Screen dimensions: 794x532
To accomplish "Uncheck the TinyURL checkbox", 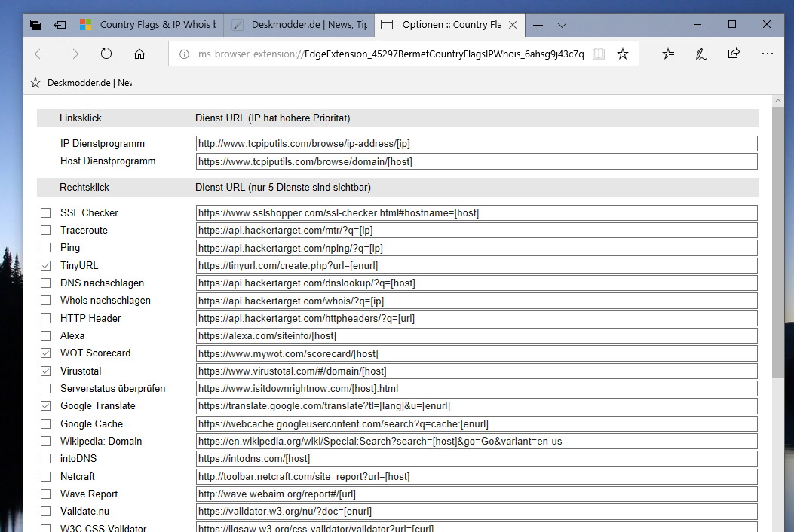I will 45,266.
